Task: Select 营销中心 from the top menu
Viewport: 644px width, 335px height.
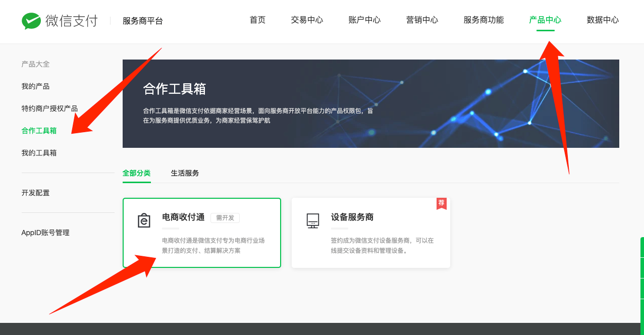Action: point(422,20)
